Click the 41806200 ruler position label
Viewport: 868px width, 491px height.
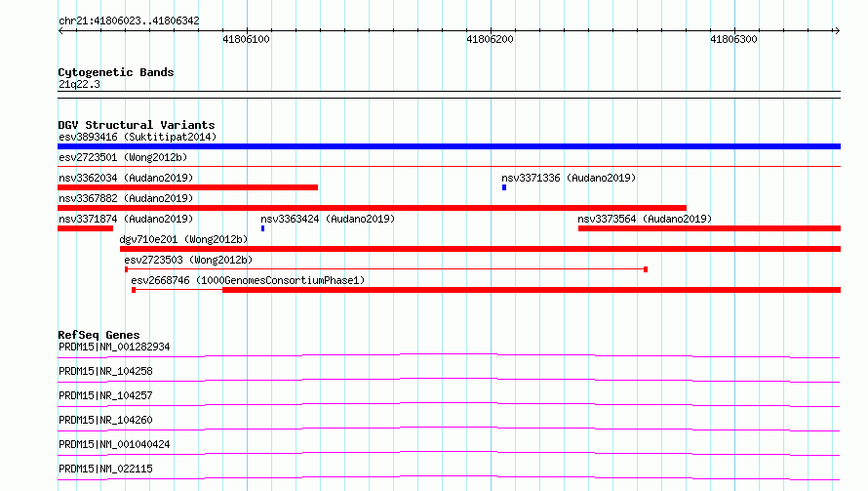pyautogui.click(x=490, y=39)
